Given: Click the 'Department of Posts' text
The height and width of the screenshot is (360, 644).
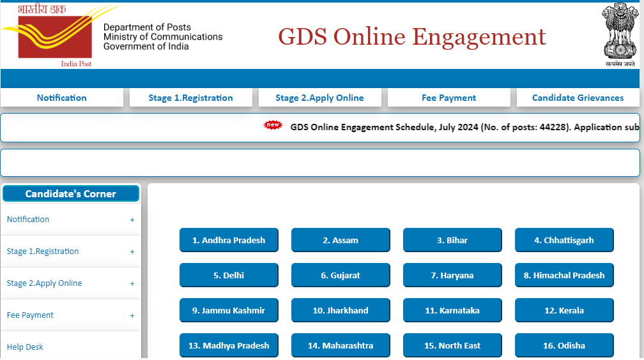Looking at the screenshot, I should pos(147,27).
